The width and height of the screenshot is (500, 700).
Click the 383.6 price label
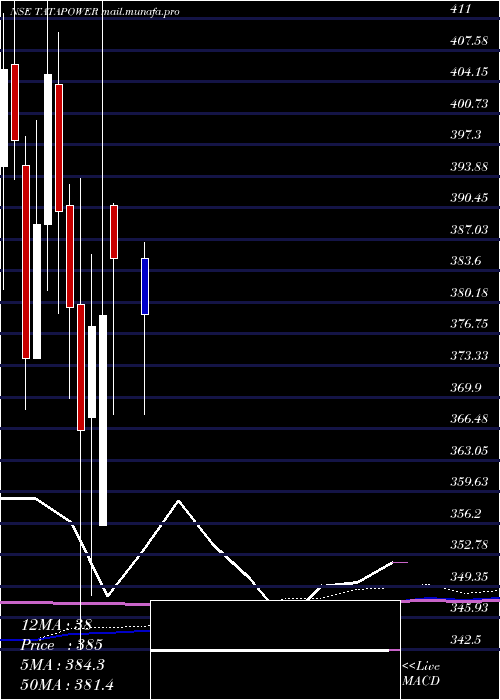tap(464, 261)
